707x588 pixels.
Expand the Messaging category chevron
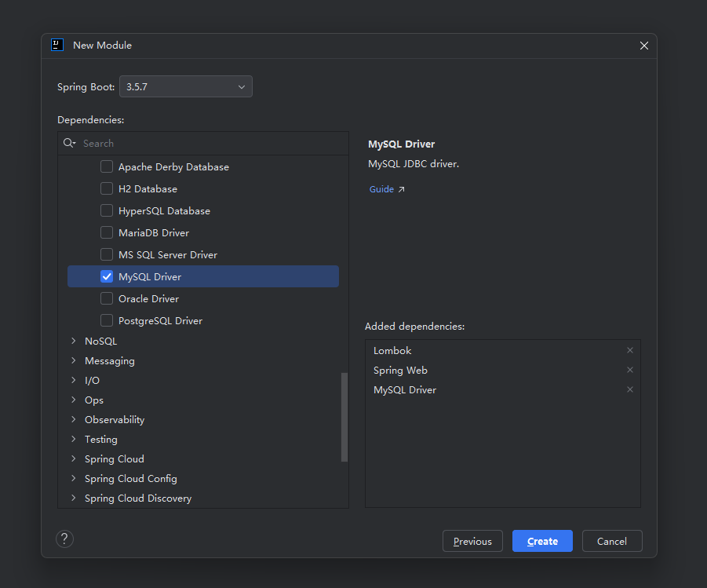(x=74, y=360)
